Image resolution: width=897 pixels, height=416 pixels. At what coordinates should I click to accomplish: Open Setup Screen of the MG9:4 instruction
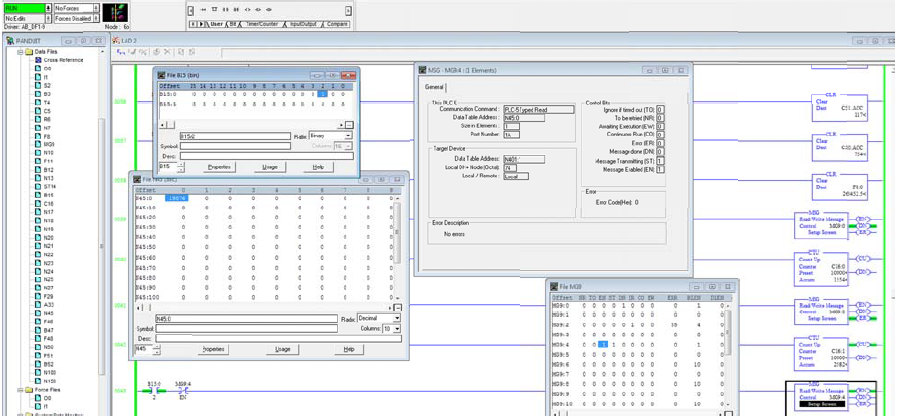pyautogui.click(x=822, y=404)
